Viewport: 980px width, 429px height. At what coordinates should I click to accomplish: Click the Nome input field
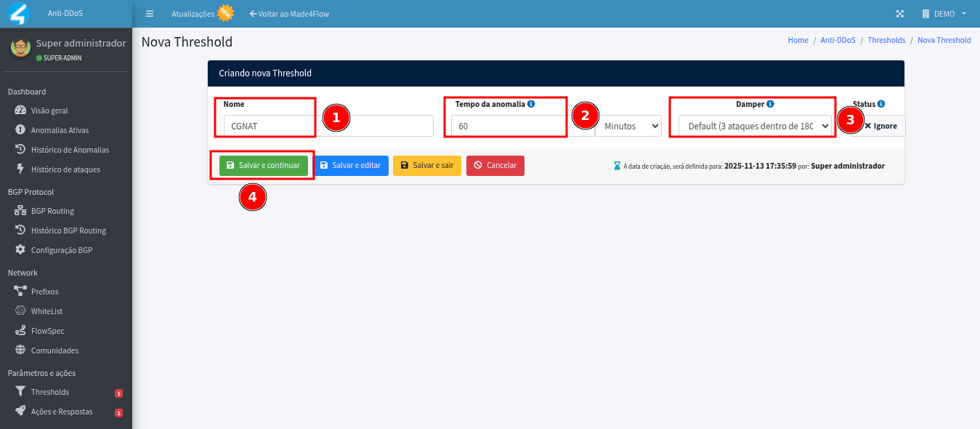328,126
